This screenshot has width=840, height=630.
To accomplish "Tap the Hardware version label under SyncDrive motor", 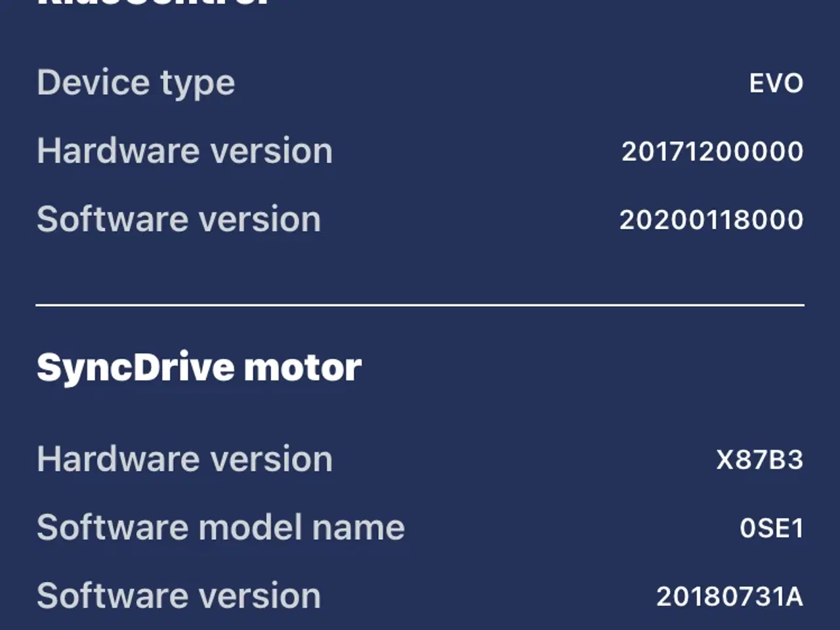I will (x=184, y=459).
